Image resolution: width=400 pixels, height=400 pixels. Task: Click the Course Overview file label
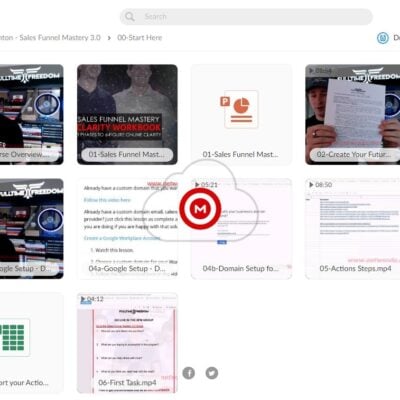click(25, 155)
